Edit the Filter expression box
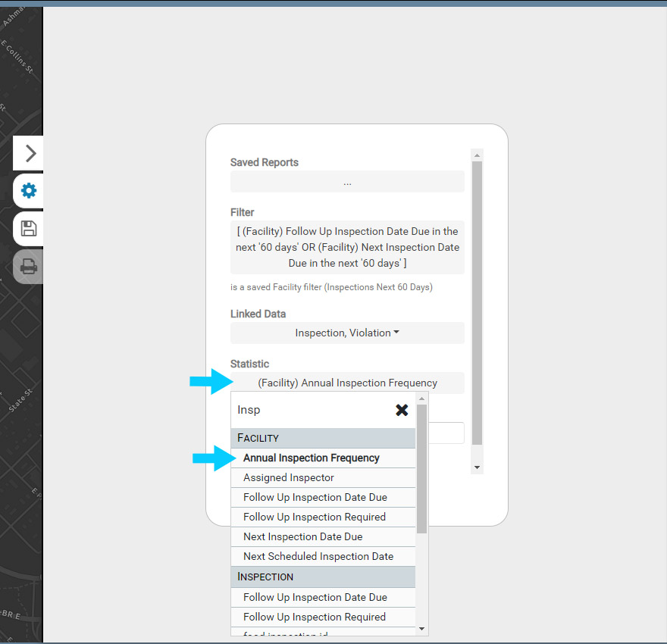 [347, 248]
